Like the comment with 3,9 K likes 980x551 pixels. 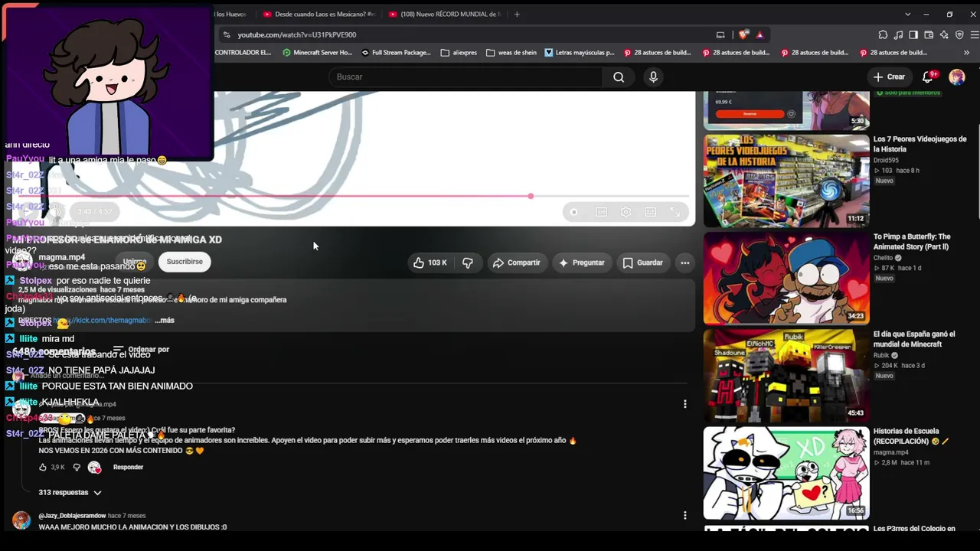pyautogui.click(x=43, y=467)
